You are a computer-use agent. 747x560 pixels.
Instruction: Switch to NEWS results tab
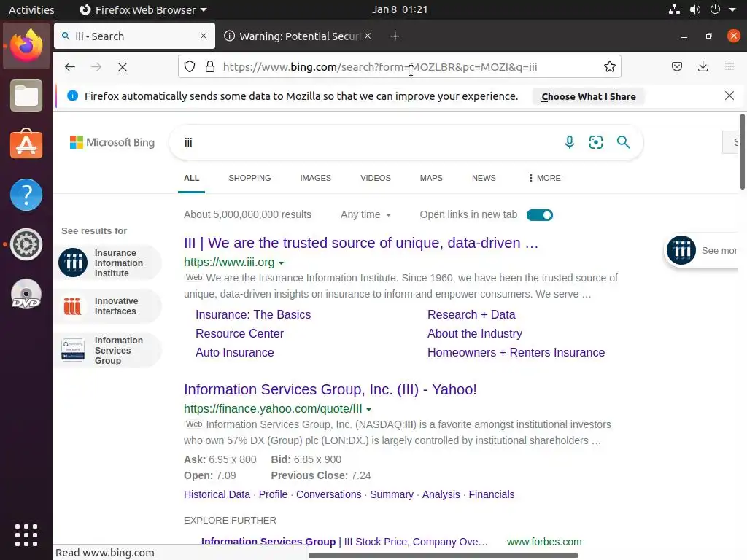click(484, 178)
